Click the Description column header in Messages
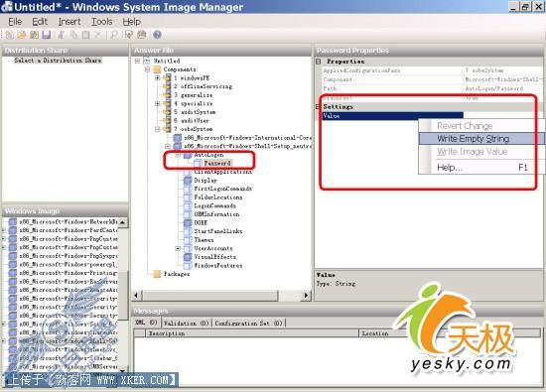The height and width of the screenshot is (392, 546). pyautogui.click(x=252, y=333)
